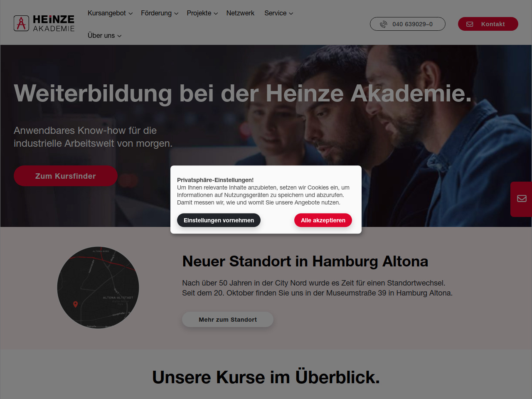This screenshot has width=532, height=399.
Task: Click the Kontakt button label
Action: pyautogui.click(x=493, y=24)
